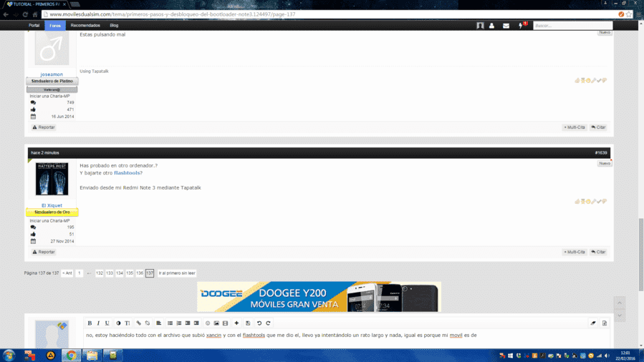Image resolution: width=644 pixels, height=362 pixels.
Task: Open the file explorer folder in the taskbar
Action: click(x=92, y=356)
